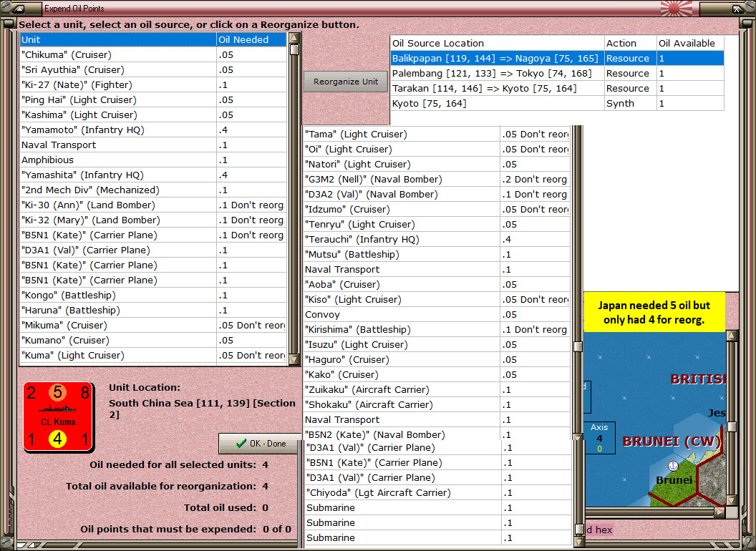756x551 pixels.
Task: Select the "Kongo" (Battleship) row
Action: (153, 295)
